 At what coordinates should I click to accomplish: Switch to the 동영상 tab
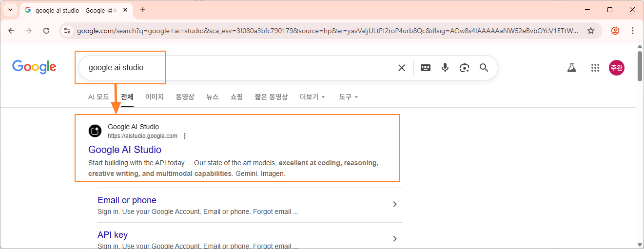pos(185,97)
